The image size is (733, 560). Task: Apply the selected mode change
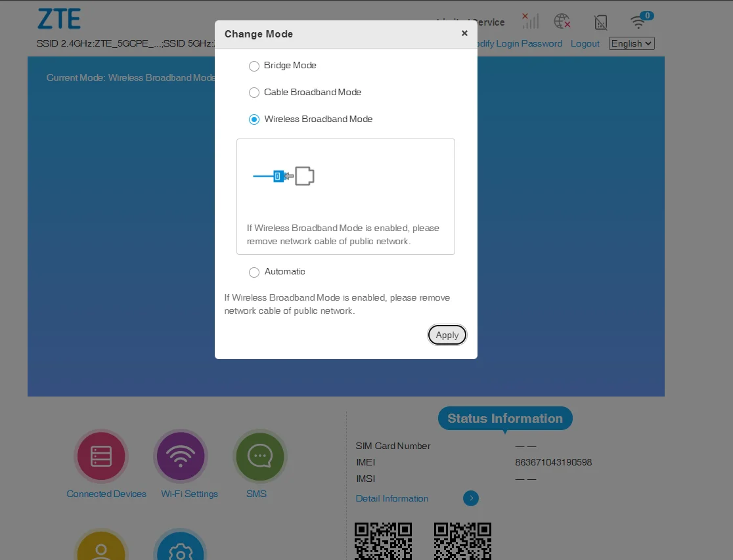[447, 335]
